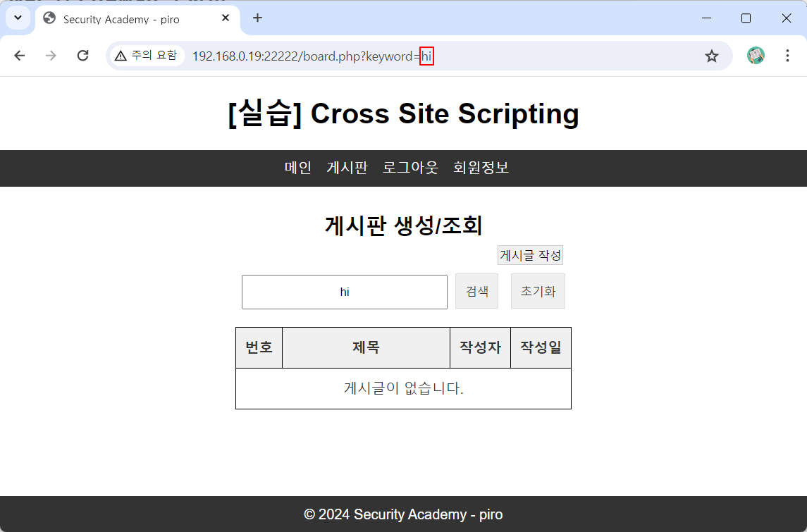The image size is (807, 532).
Task: Click the 게시글 작성 button
Action: point(530,255)
